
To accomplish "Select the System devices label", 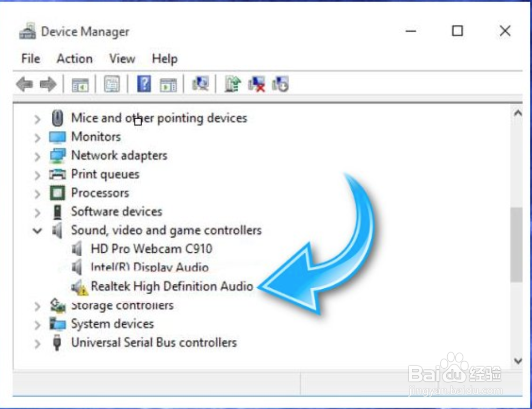I will pyautogui.click(x=112, y=324).
